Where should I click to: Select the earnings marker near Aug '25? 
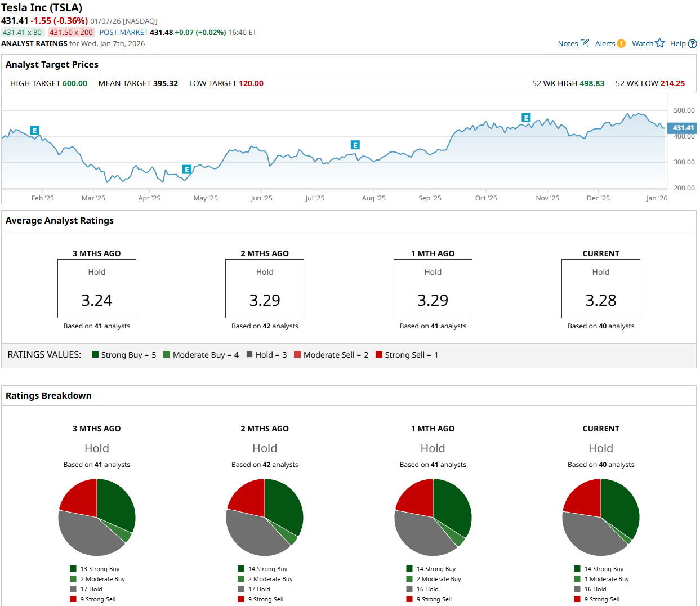(x=355, y=145)
